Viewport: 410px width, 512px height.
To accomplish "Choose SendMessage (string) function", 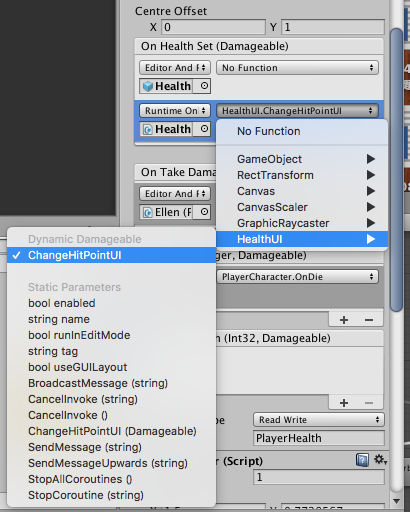I will (x=111, y=447).
